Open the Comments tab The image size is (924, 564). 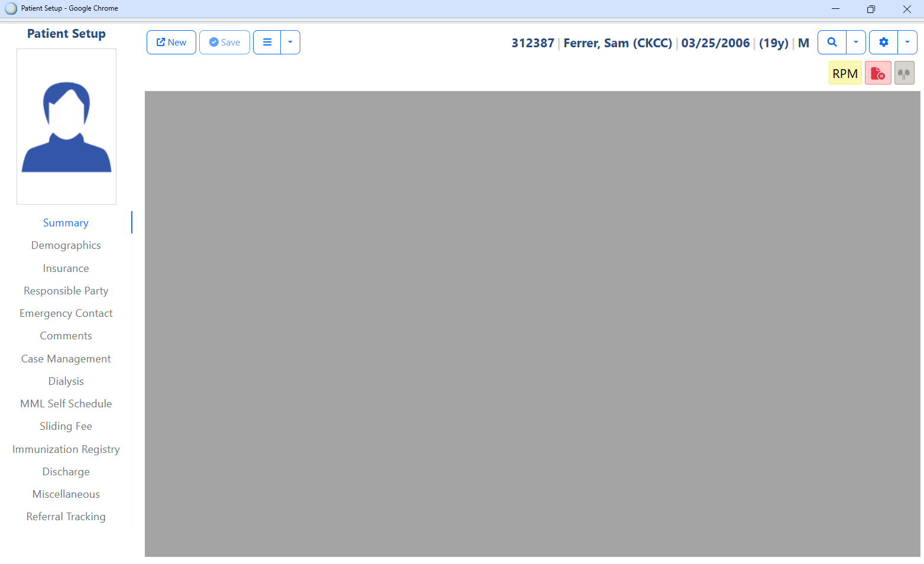(66, 336)
